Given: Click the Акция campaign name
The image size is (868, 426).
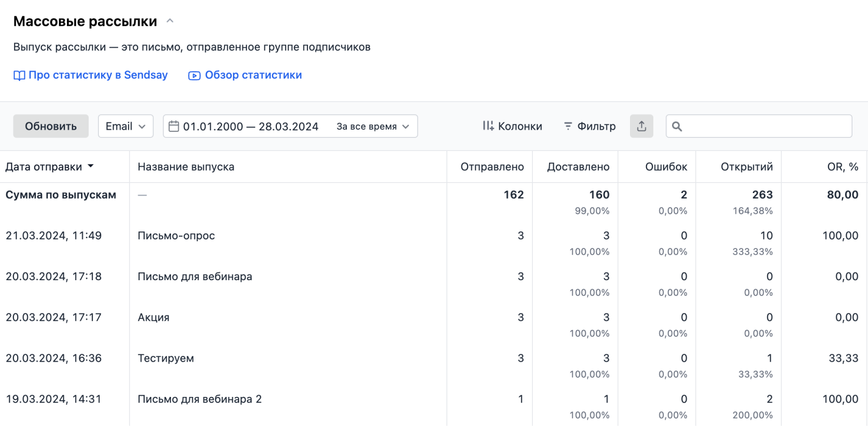Looking at the screenshot, I should (x=153, y=317).
